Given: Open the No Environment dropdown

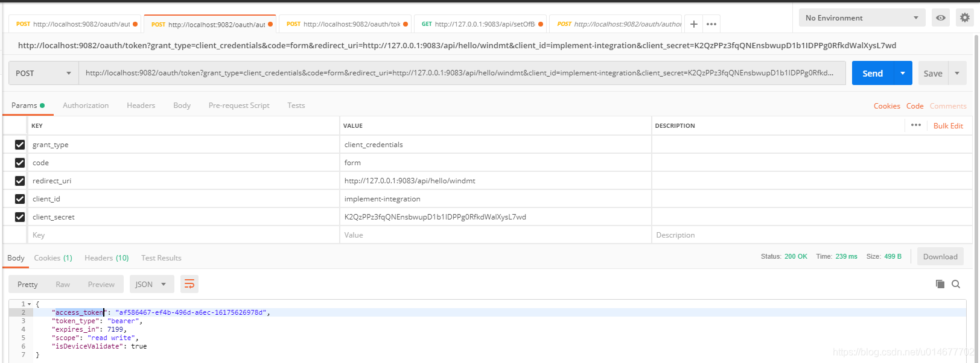Looking at the screenshot, I should point(862,18).
